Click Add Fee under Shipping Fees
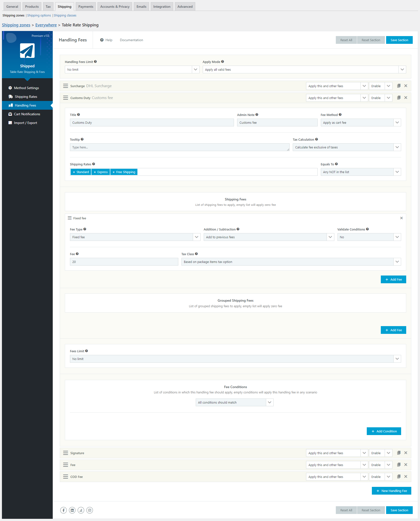The image size is (420, 521). [x=393, y=279]
